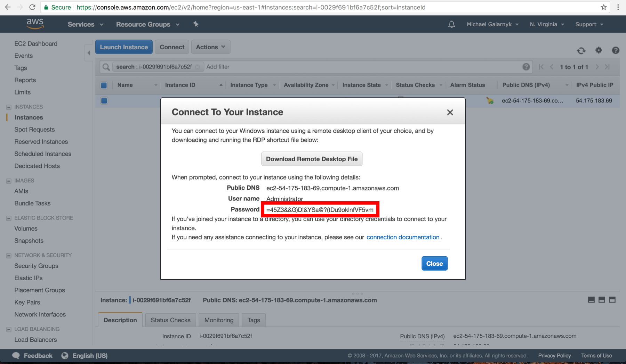Click the pin shortcut icon in navbar
The image size is (626, 364).
point(196,24)
